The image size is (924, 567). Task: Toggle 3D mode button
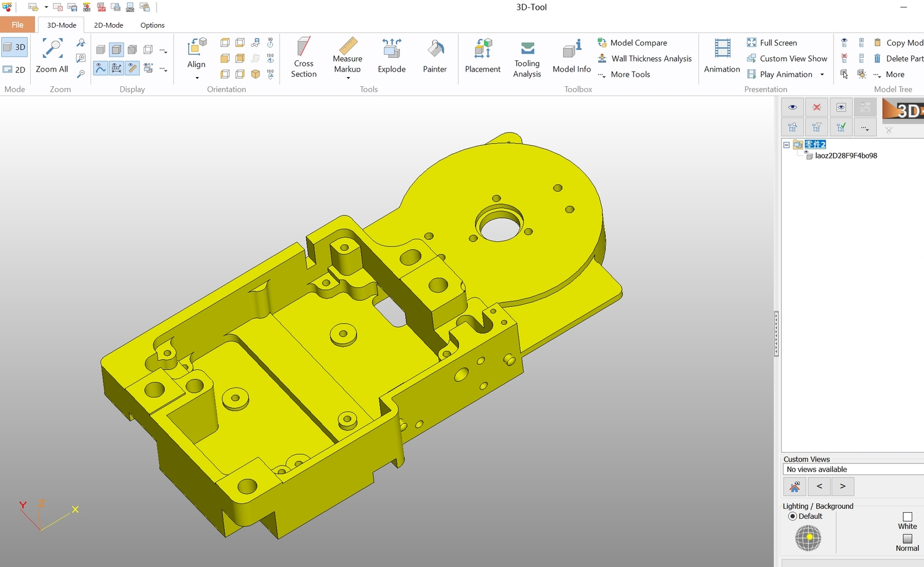pos(14,47)
